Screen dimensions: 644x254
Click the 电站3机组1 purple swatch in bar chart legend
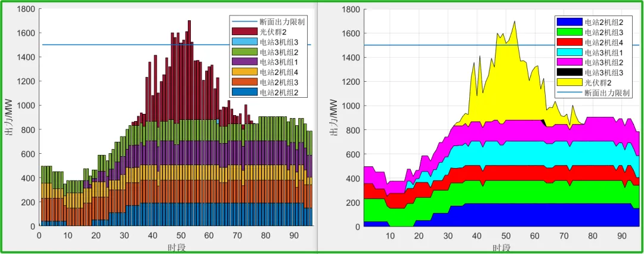click(244, 62)
